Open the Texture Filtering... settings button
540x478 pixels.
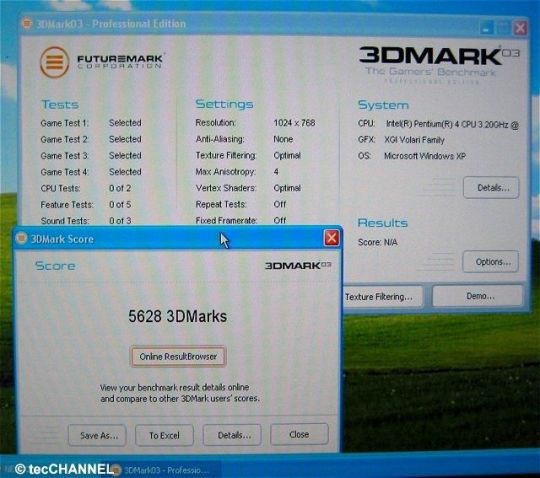coord(382,296)
